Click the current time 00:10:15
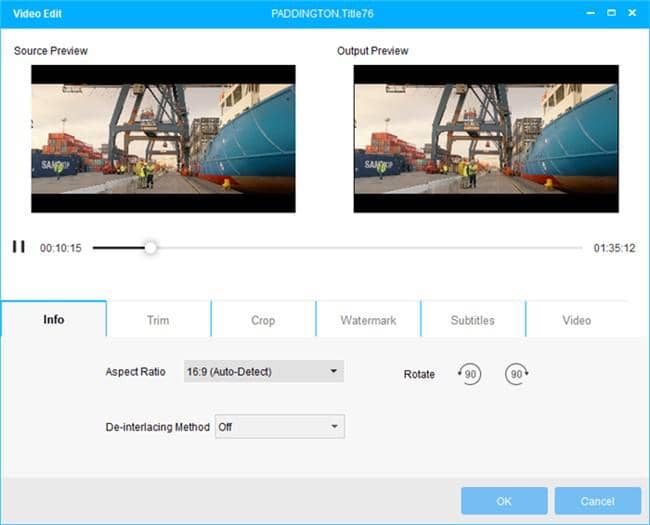The width and height of the screenshot is (650, 525). [61, 248]
